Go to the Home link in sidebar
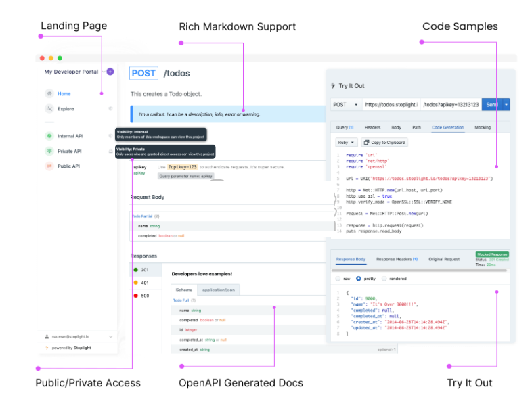The width and height of the screenshot is (532, 414). (x=64, y=94)
